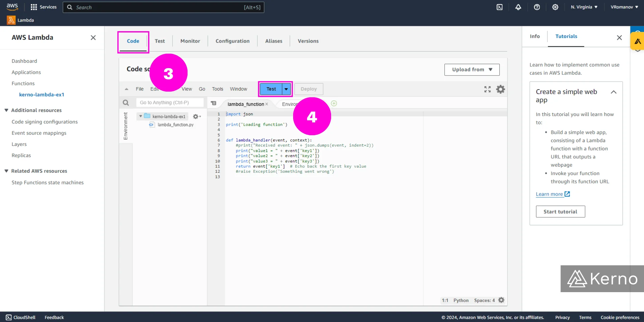The image size is (644, 322).
Task: Open CloudShell from top bar icon
Action: 499,7
